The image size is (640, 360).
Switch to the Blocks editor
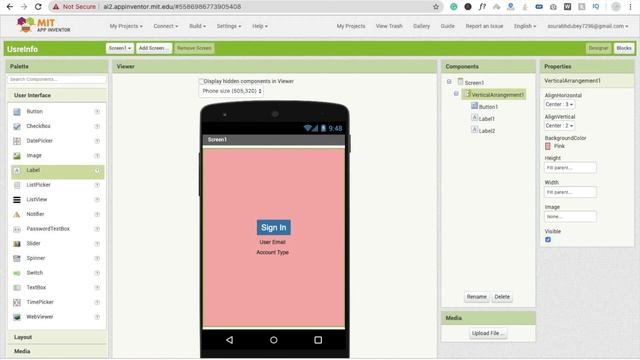click(x=624, y=48)
